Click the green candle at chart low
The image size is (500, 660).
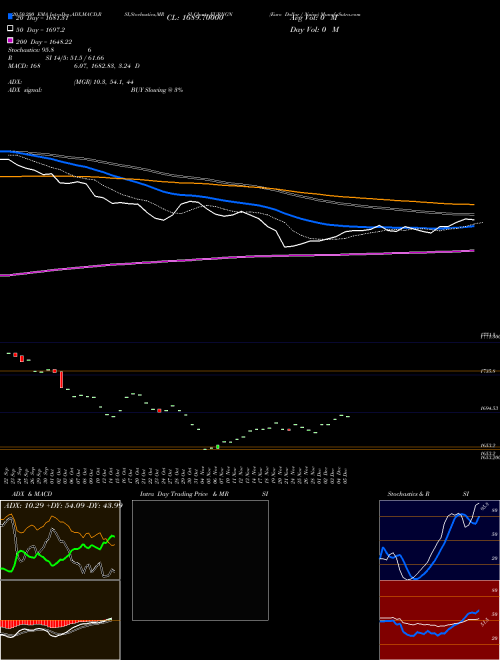(x=218, y=447)
